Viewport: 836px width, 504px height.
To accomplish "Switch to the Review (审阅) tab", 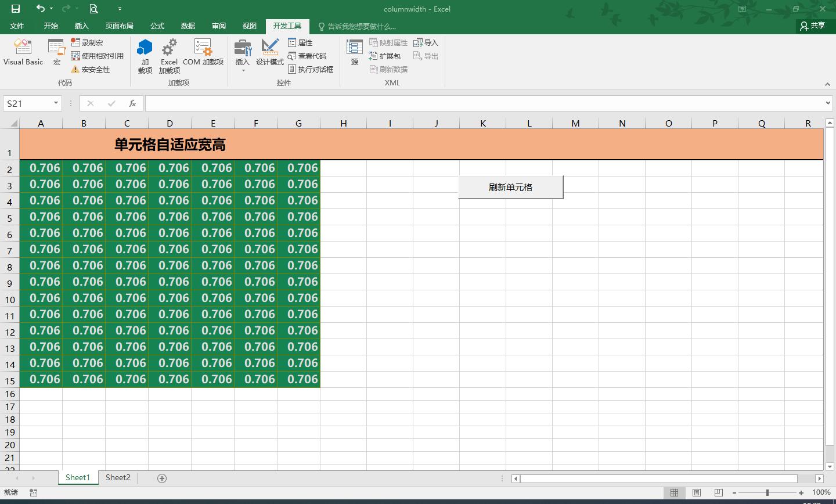I will (x=219, y=26).
